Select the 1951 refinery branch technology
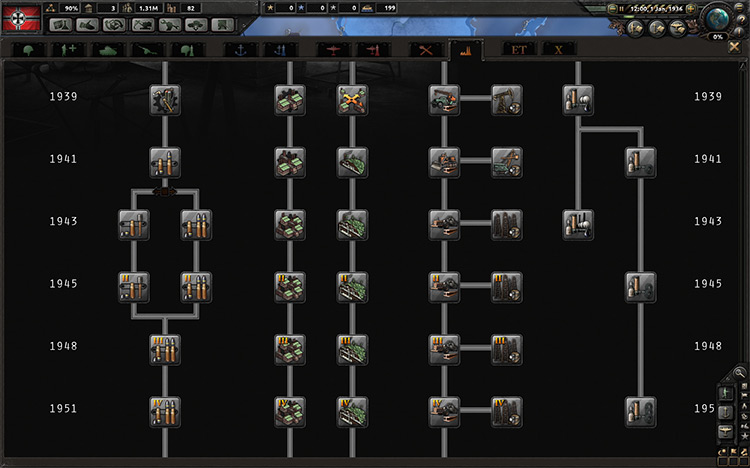 tap(640, 412)
